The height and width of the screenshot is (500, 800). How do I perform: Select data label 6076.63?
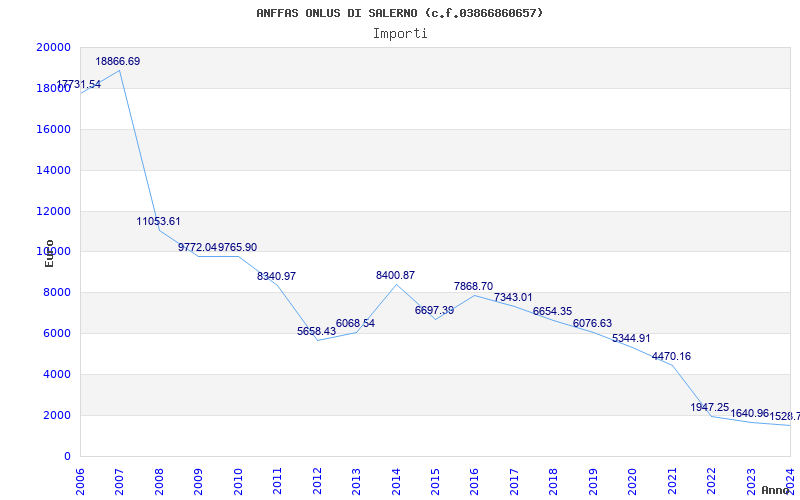[x=592, y=323]
